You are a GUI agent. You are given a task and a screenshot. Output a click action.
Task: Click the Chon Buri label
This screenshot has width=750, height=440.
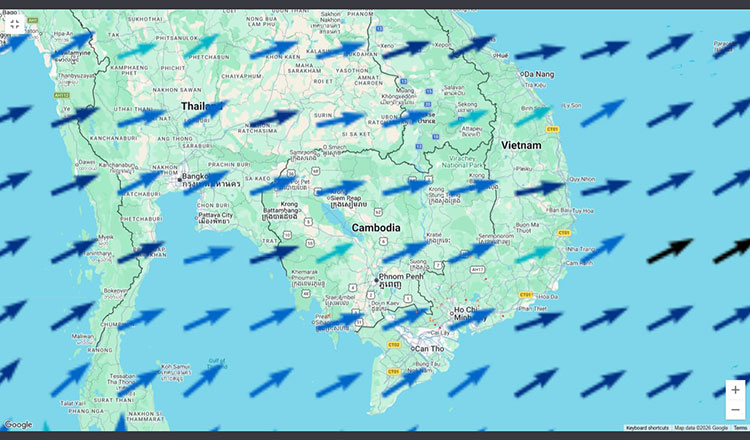point(213,206)
